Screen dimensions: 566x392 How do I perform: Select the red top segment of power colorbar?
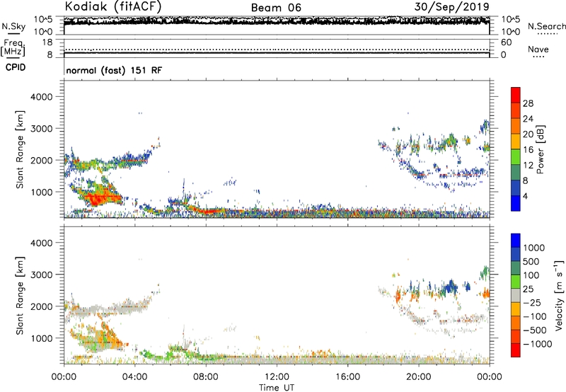516,96
